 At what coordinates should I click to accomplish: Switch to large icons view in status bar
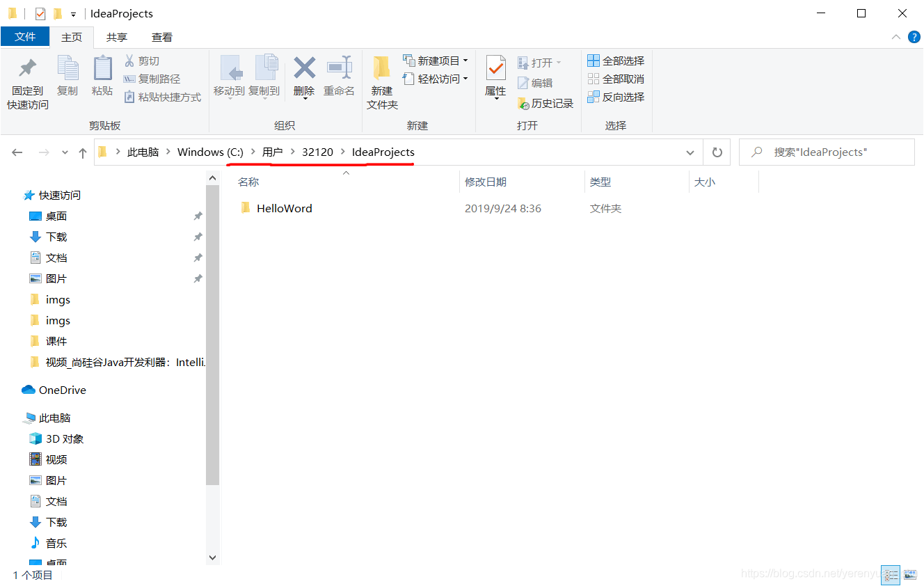[909, 575]
